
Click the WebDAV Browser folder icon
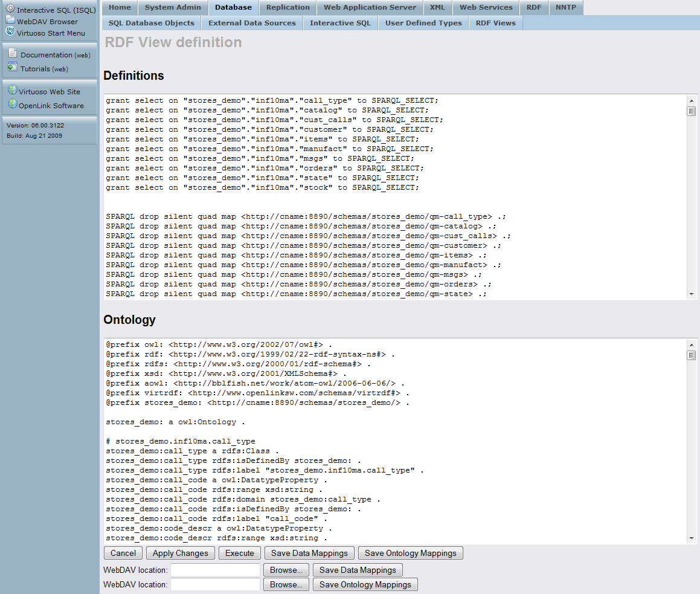[x=10, y=20]
